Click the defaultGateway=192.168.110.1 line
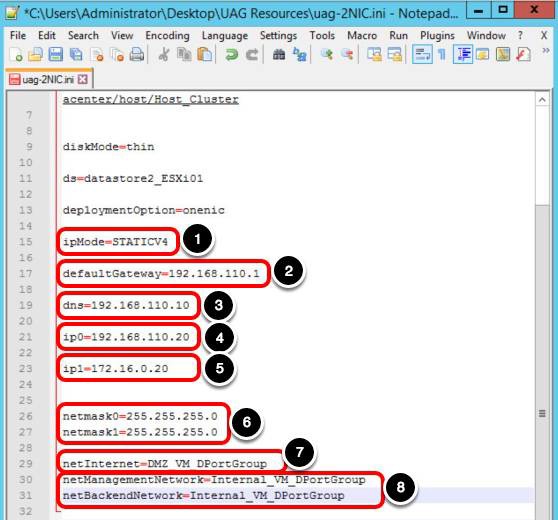This screenshot has width=558, height=520. tap(161, 273)
